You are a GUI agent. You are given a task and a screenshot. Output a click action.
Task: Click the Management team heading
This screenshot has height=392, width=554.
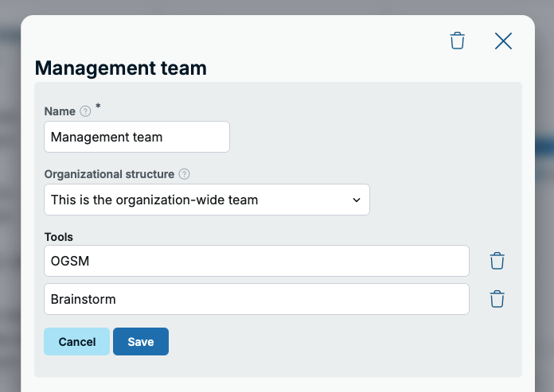(x=120, y=68)
